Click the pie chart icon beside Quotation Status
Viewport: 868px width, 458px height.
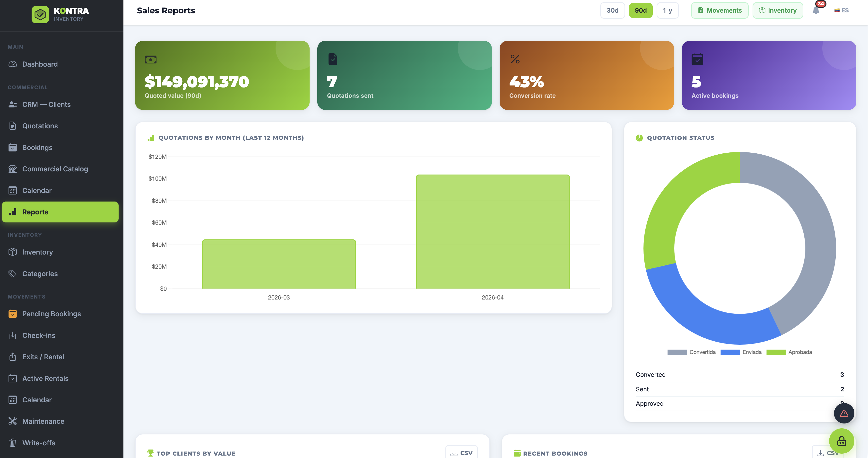coord(639,138)
